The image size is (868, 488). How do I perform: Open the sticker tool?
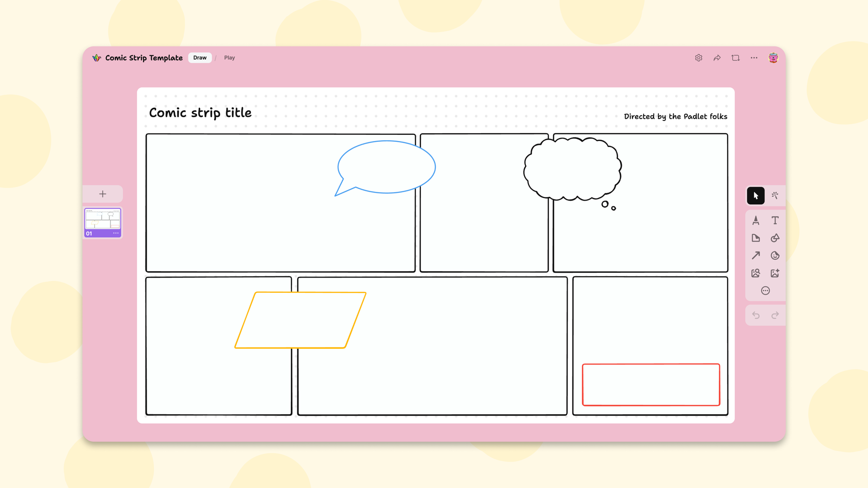coord(775,255)
